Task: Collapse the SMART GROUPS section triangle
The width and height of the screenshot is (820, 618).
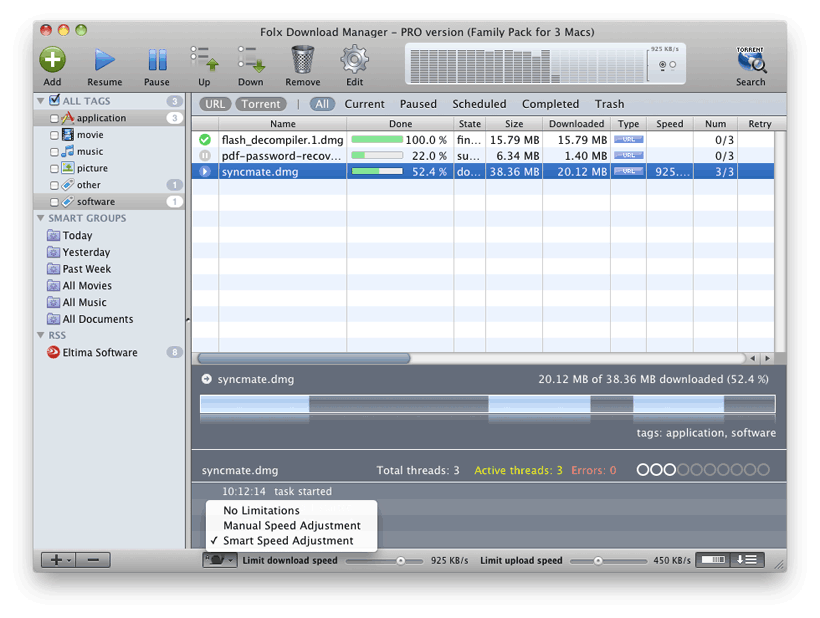Action: coord(41,218)
